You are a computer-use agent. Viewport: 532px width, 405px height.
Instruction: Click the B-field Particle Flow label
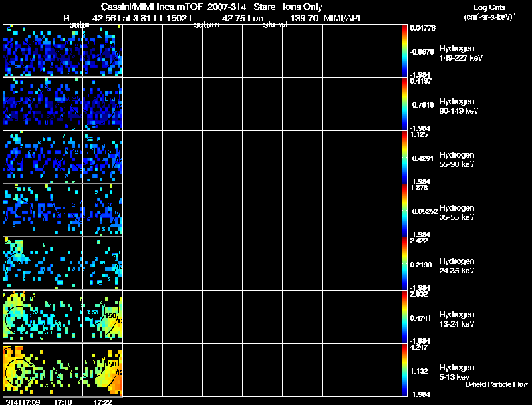(496, 384)
